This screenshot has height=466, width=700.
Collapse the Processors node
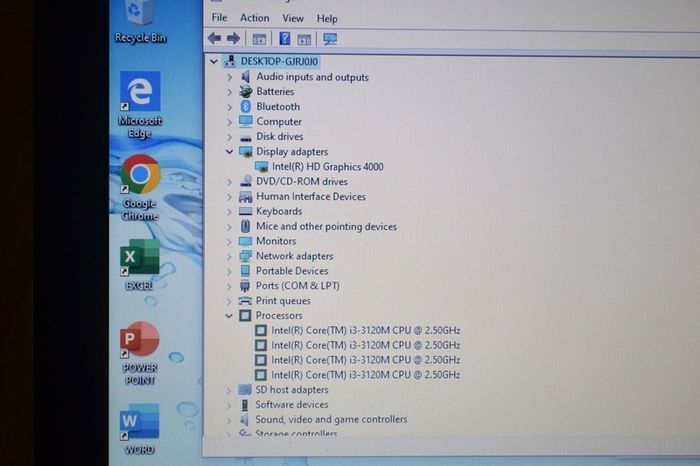229,316
